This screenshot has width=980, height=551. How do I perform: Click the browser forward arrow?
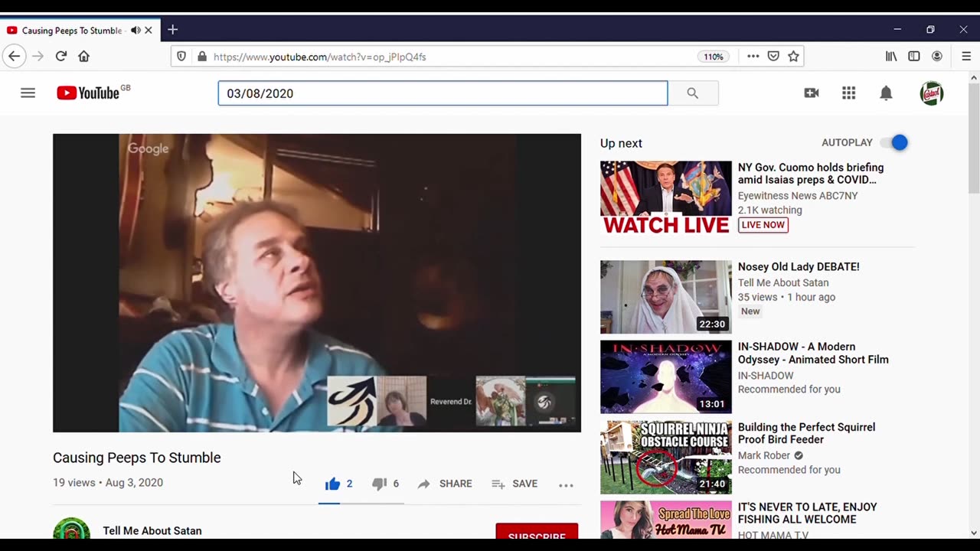click(x=38, y=56)
